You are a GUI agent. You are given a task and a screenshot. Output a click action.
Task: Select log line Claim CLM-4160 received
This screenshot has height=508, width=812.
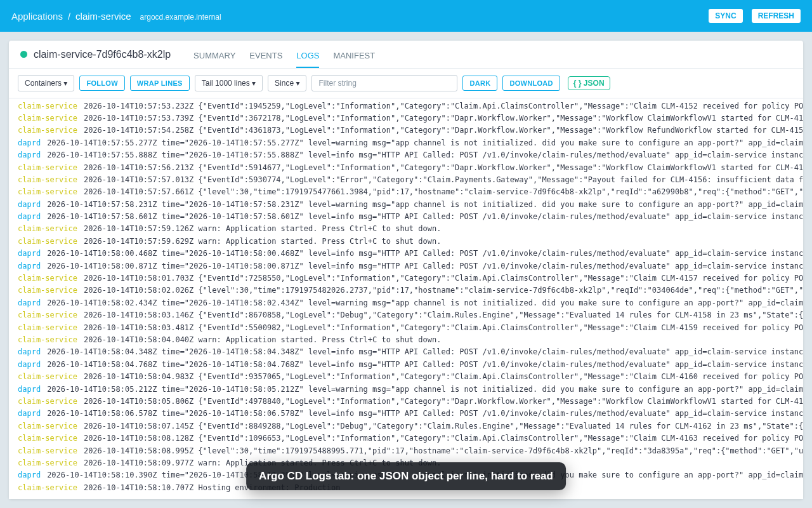[406, 377]
